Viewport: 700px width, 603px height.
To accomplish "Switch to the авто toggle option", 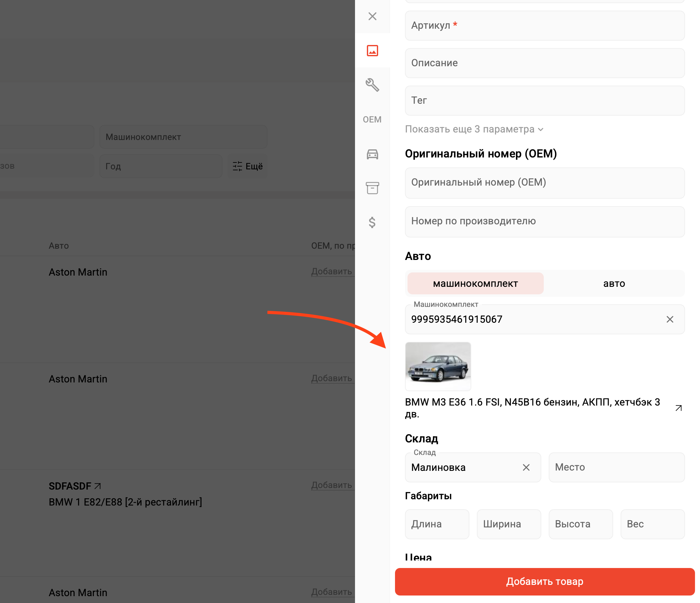I will coord(614,283).
